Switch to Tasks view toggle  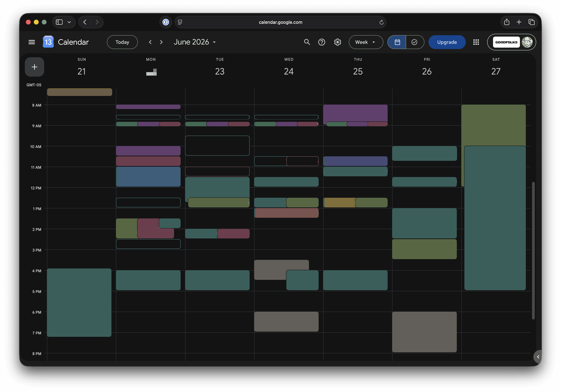(415, 42)
